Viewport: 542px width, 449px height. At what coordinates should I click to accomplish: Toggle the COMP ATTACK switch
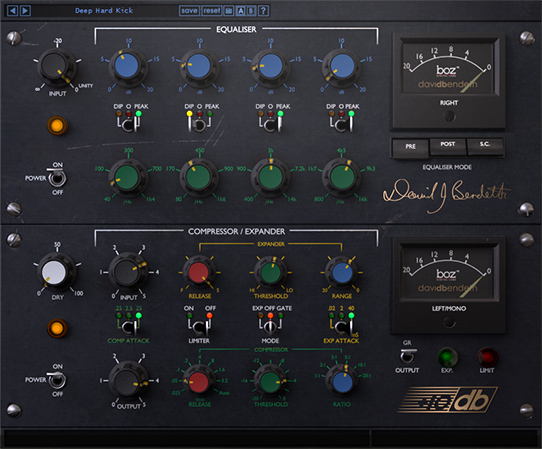click(129, 327)
